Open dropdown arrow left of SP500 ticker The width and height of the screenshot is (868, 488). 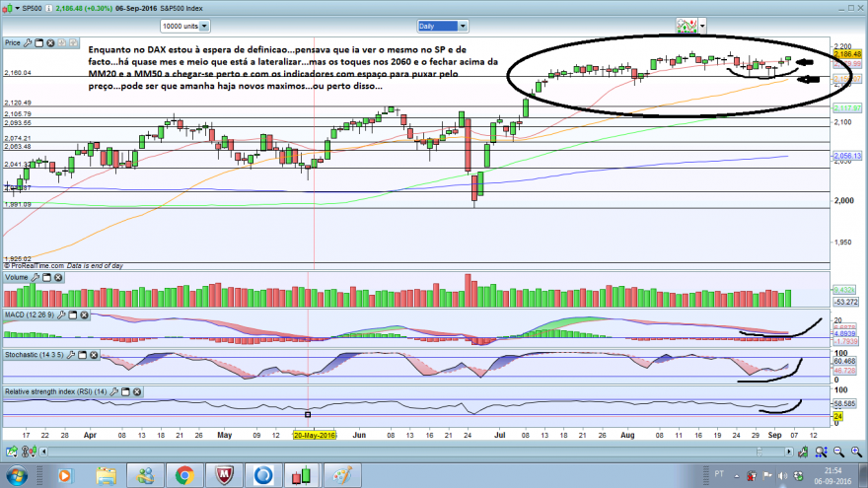click(17, 8)
